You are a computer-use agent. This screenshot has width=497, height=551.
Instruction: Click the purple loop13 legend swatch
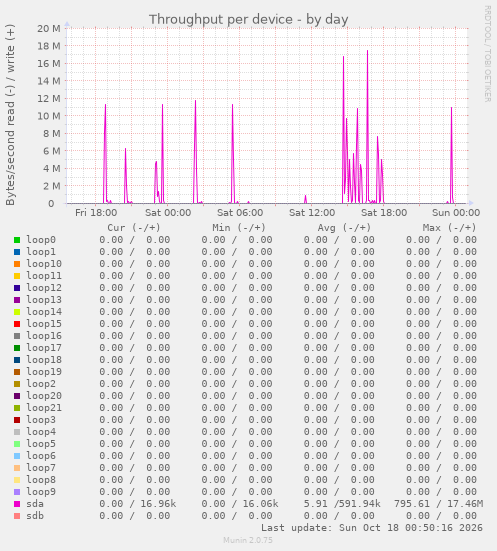[17, 300]
